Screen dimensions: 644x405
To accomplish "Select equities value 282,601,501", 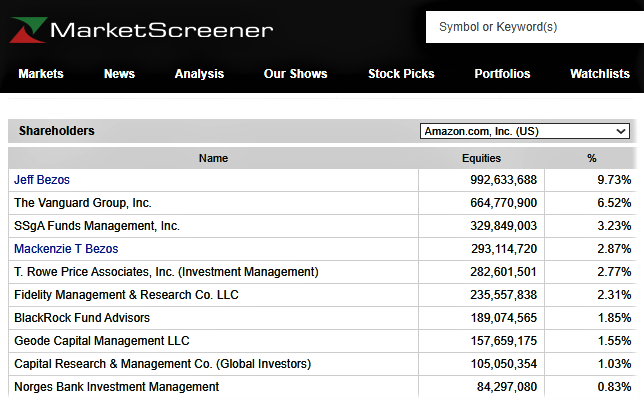I will point(504,272).
